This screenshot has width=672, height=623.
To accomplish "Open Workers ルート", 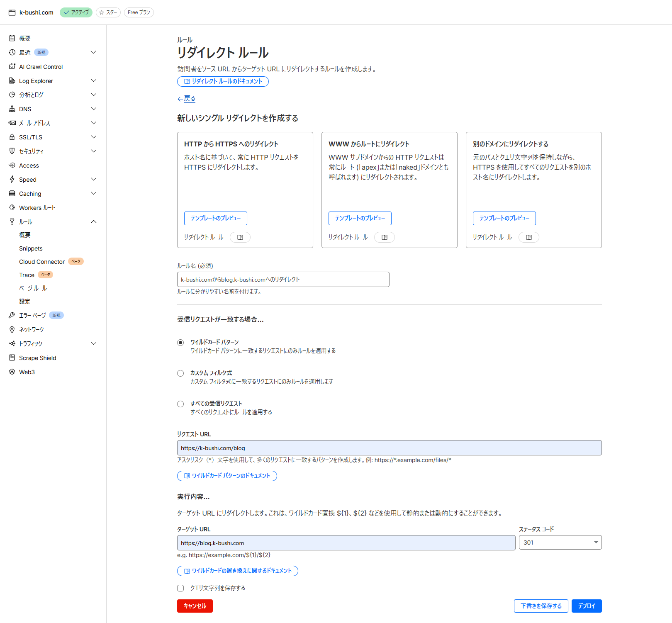I will [x=37, y=207].
